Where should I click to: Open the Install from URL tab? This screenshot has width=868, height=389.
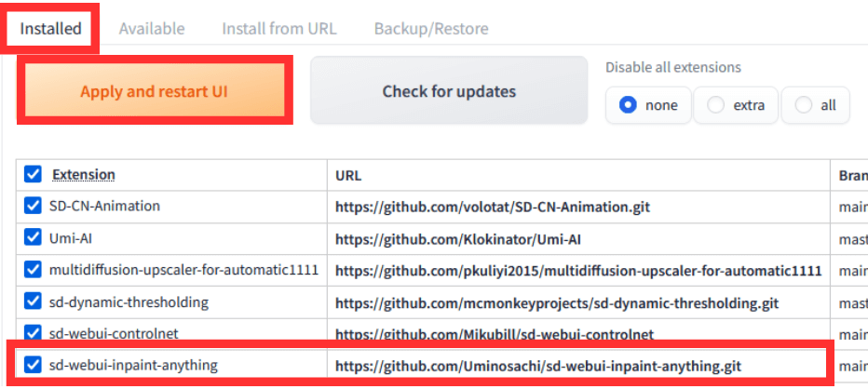[x=279, y=28]
